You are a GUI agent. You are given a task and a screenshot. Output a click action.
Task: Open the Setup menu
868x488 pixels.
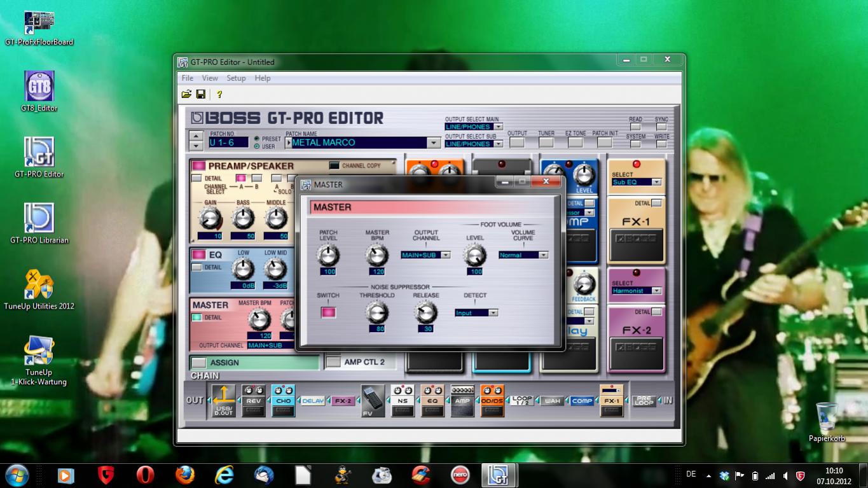coord(236,78)
